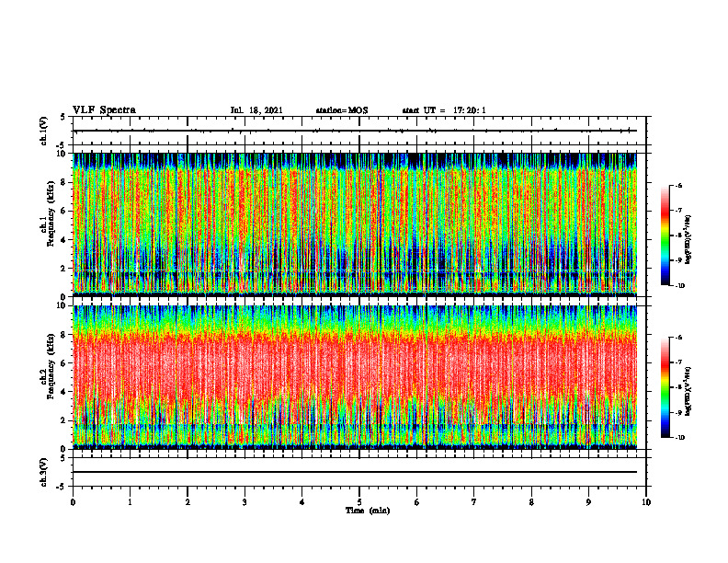This screenshot has width=728, height=563.
Task: Click the "4" kHz tick on ch.1 axis
Action: [63, 240]
